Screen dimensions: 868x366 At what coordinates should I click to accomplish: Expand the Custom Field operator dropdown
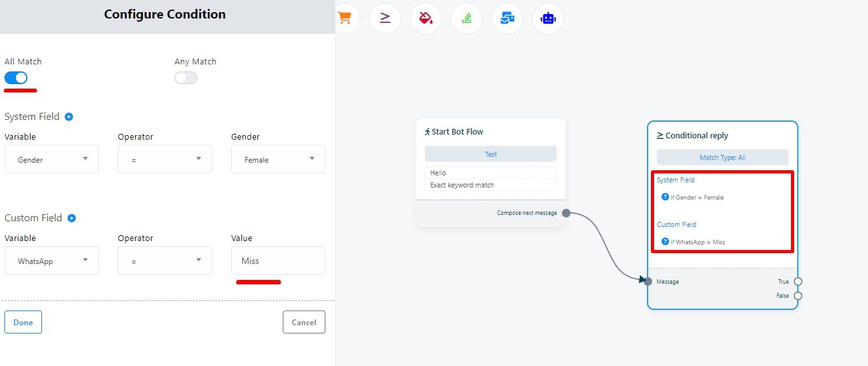click(x=164, y=261)
